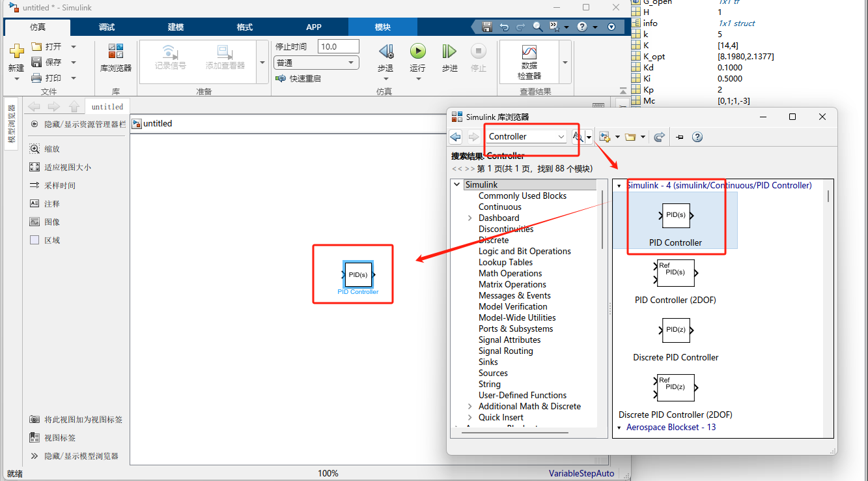Select the 仿真 tab
Screen dimensions: 868x481
[38, 27]
